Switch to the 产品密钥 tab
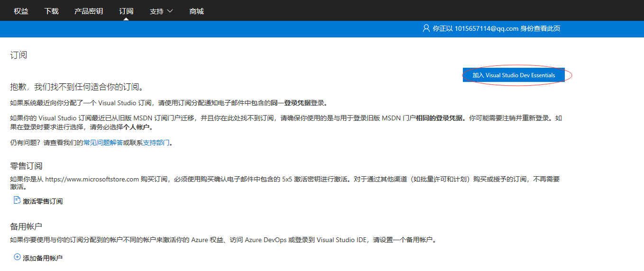 coord(89,11)
